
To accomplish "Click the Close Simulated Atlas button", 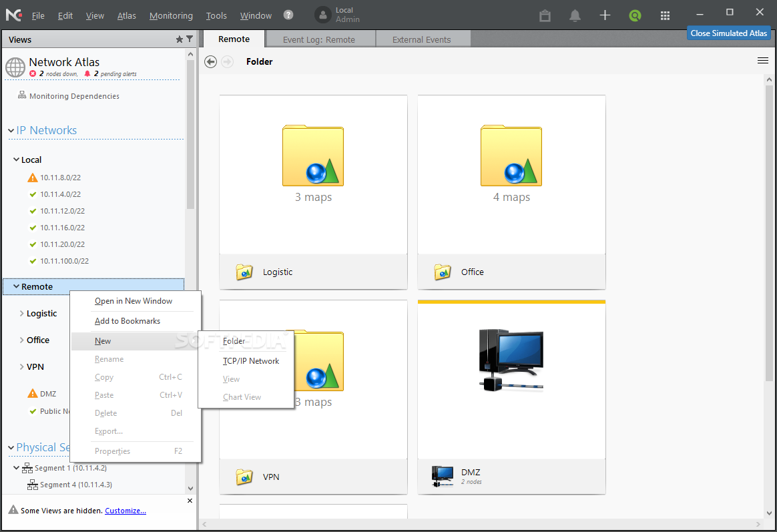I will tap(728, 33).
